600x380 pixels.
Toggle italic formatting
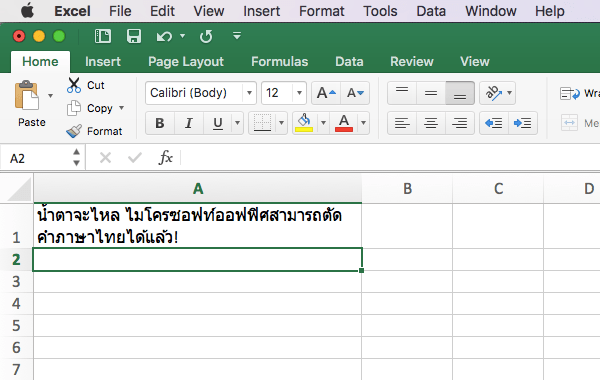pyautogui.click(x=189, y=123)
